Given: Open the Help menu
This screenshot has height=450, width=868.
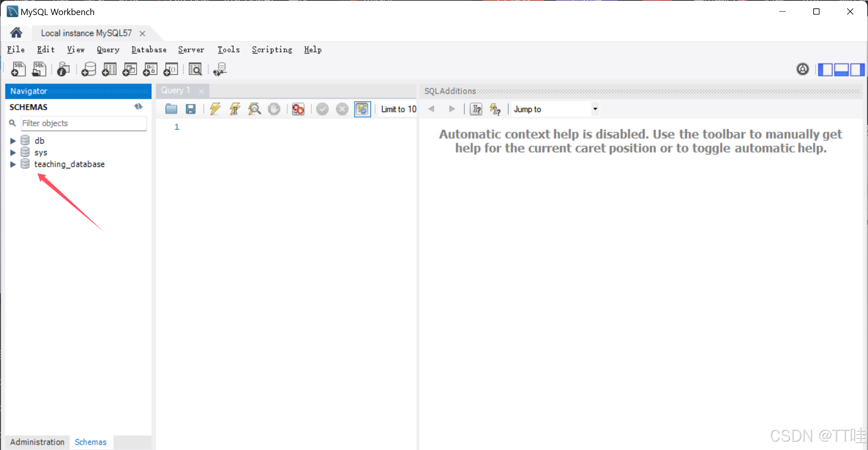Looking at the screenshot, I should 313,49.
